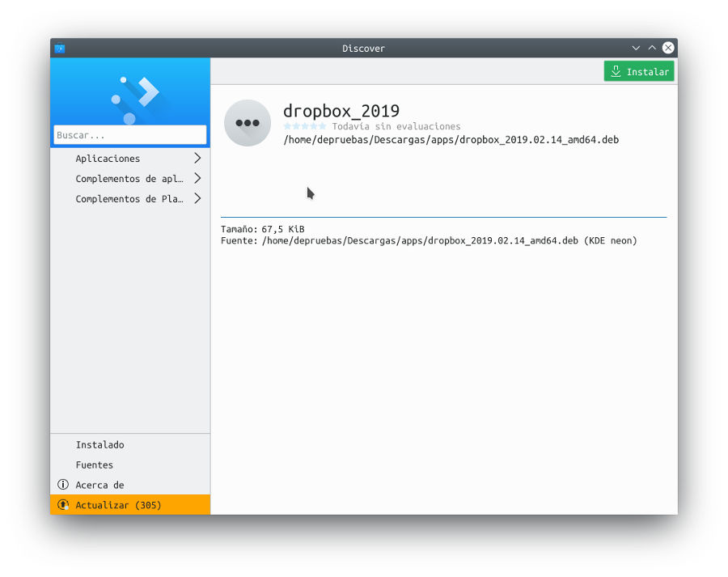Open the Fuentes section
728x577 pixels.
[x=130, y=465]
